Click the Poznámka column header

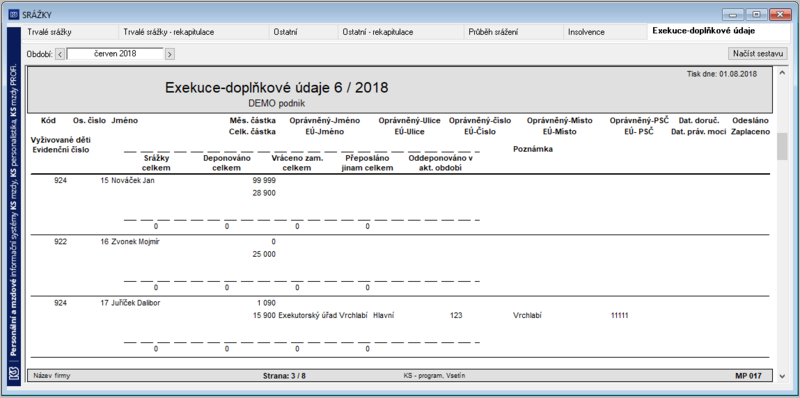[x=533, y=149]
